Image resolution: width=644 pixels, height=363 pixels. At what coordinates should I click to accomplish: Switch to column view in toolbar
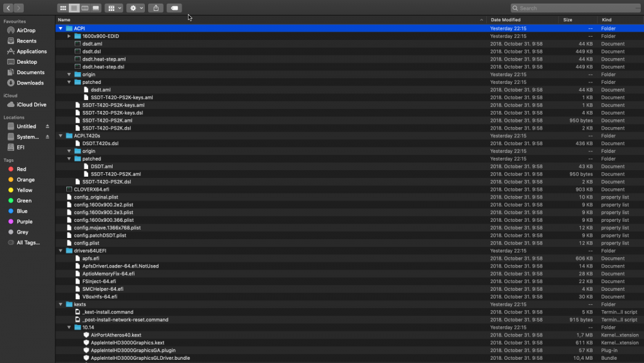pyautogui.click(x=84, y=8)
